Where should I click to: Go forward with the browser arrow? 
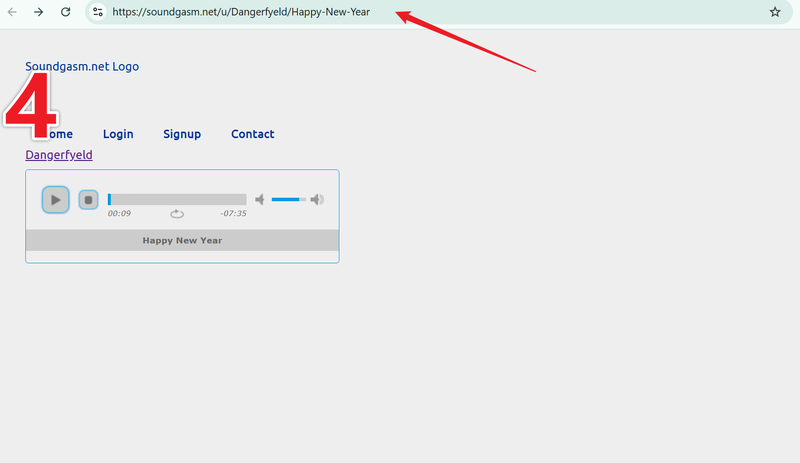[38, 12]
